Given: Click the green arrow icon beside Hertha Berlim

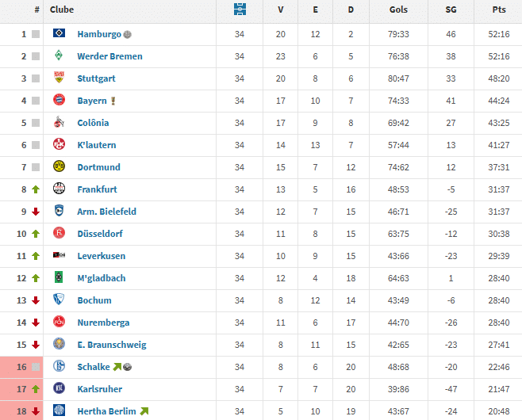Looking at the screenshot, I should [x=144, y=411].
